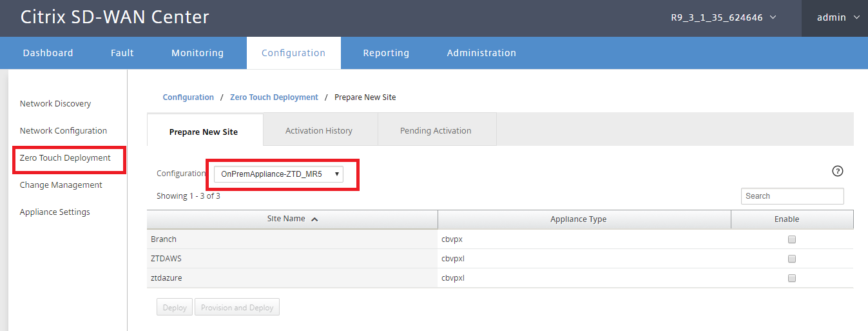Expand the R9_3_1_35_624646 version dropdown

point(724,17)
